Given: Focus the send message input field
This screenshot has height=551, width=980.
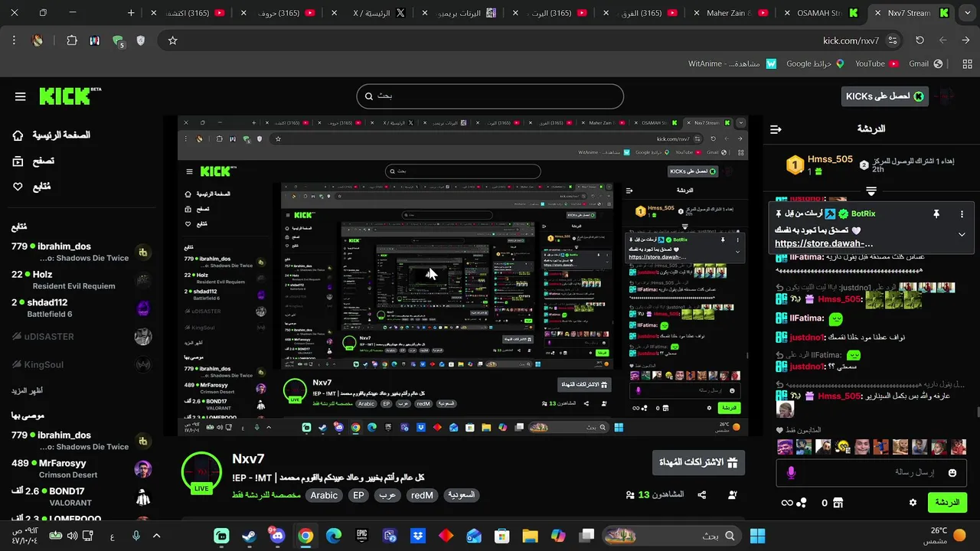Looking at the screenshot, I should click(x=870, y=473).
